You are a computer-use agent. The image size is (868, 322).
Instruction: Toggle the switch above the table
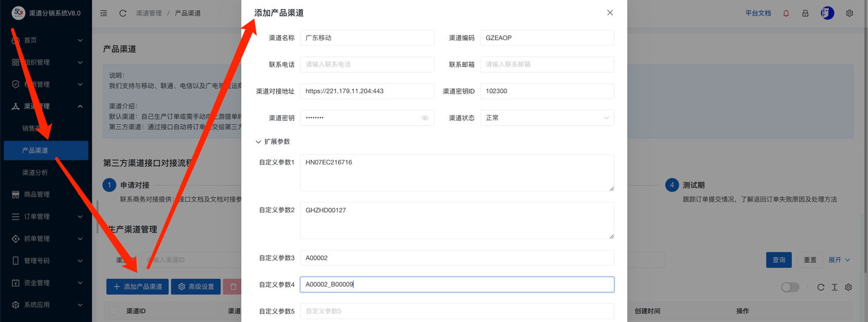[790, 287]
